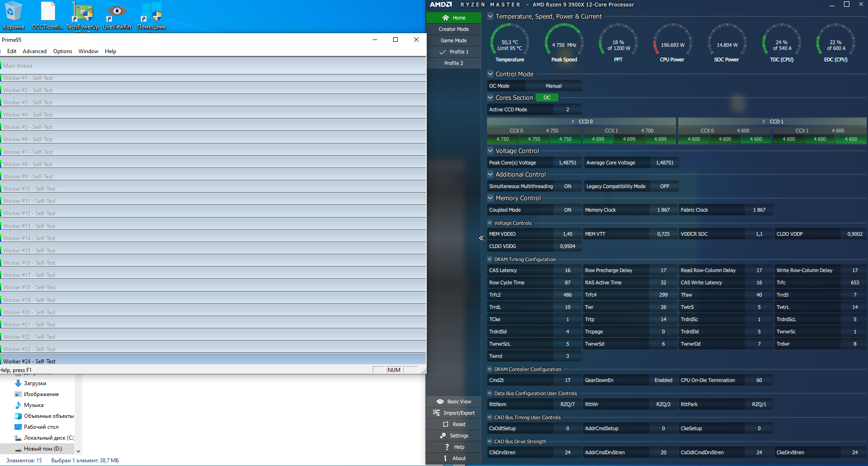This screenshot has height=466, width=868.
Task: Click the Музыка music note icon
Action: [18, 405]
